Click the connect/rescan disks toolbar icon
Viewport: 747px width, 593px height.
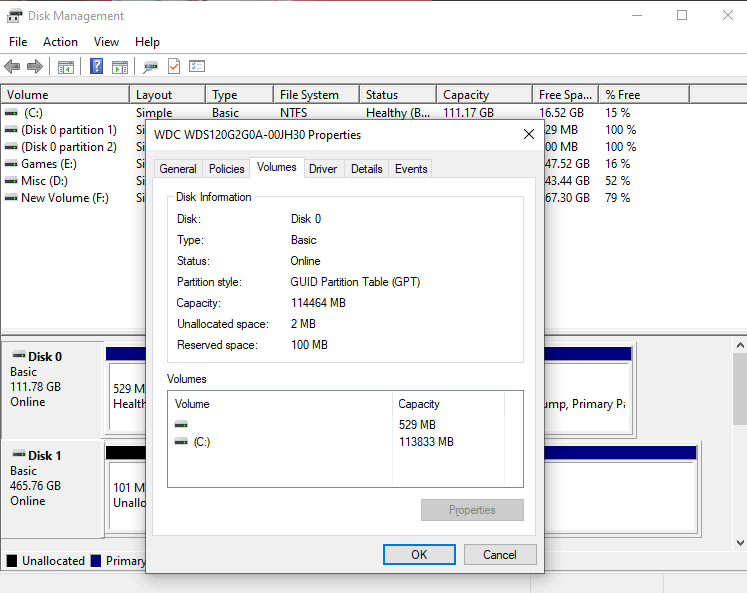[151, 67]
